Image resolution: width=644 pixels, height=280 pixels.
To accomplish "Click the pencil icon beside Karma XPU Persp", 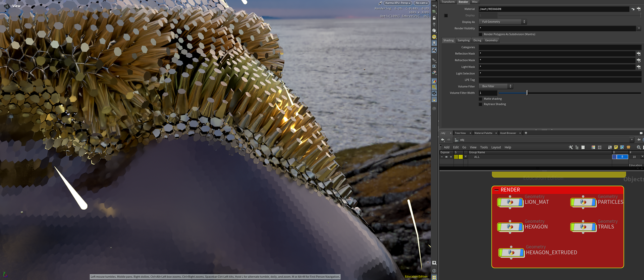I will [380, 3].
